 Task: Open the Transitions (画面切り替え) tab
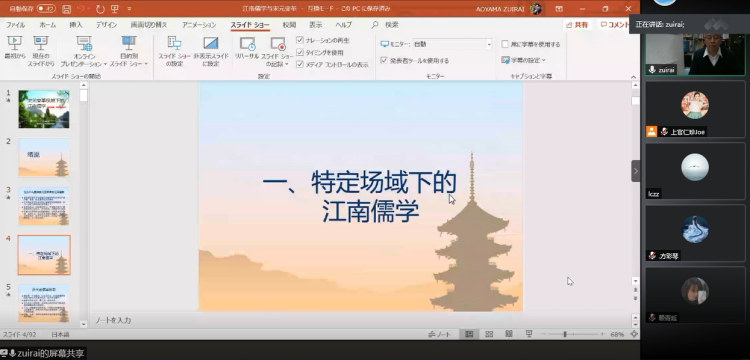[x=149, y=25]
